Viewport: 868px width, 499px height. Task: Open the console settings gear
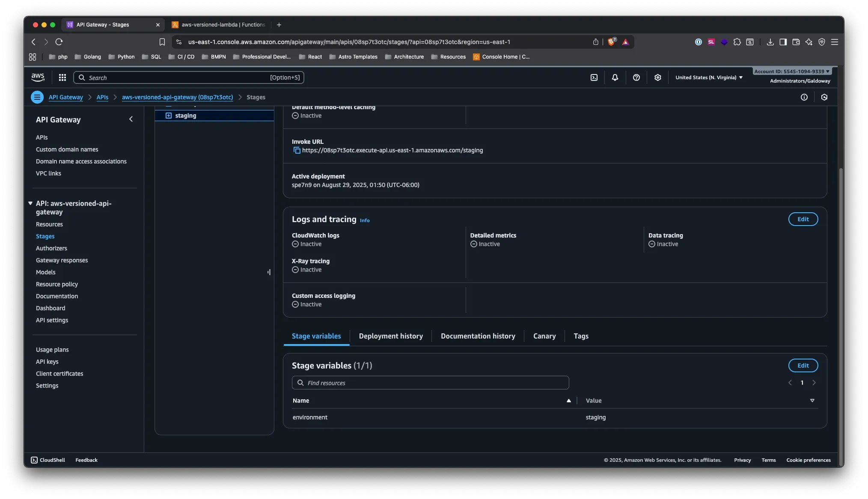[x=657, y=77]
